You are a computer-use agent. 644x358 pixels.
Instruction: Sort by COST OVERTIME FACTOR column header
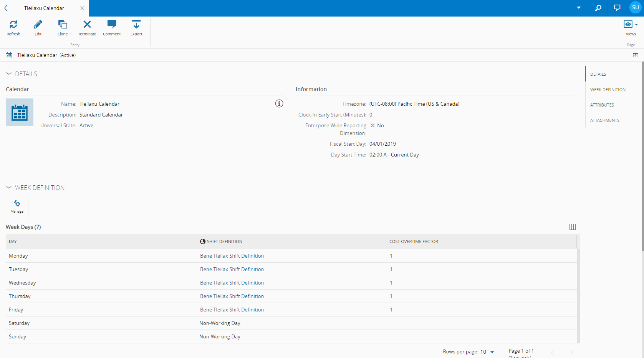[414, 241]
